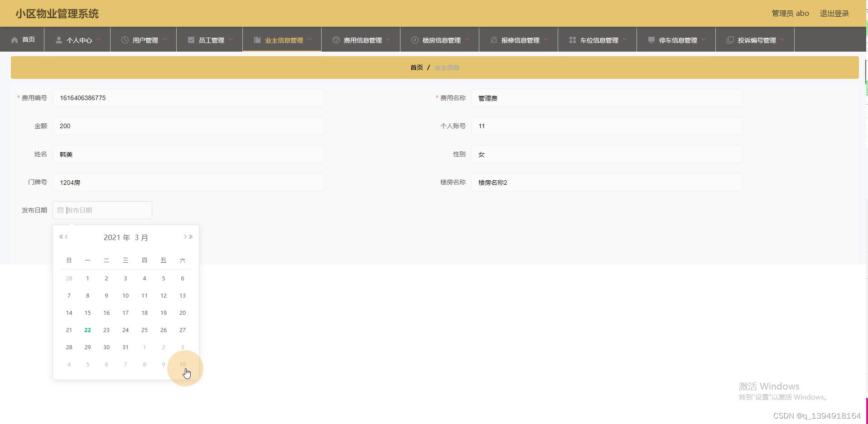Open the 车位信息管理 menu

pyautogui.click(x=598, y=39)
